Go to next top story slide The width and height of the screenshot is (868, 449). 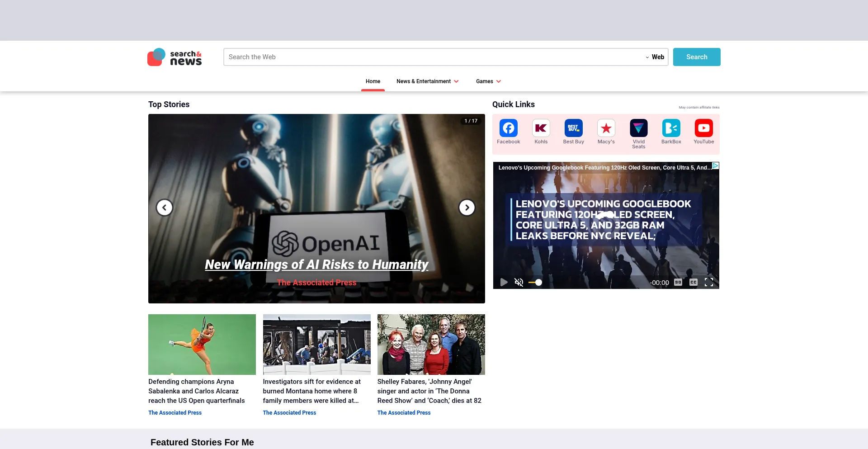point(467,208)
